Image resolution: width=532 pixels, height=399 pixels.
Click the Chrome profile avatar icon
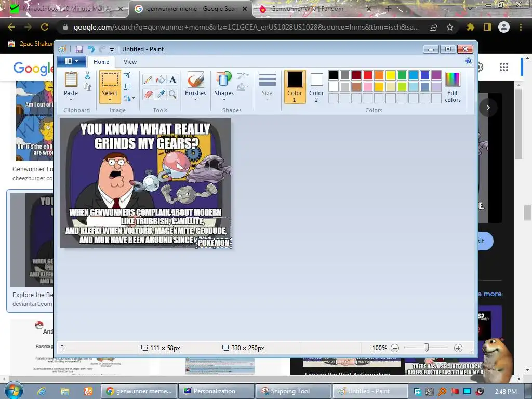[x=504, y=27]
